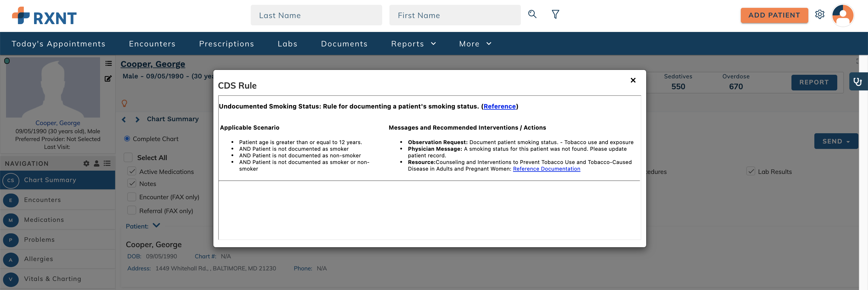This screenshot has width=868, height=290.
Task: Click the Cooper, George heading link
Action: pyautogui.click(x=153, y=64)
